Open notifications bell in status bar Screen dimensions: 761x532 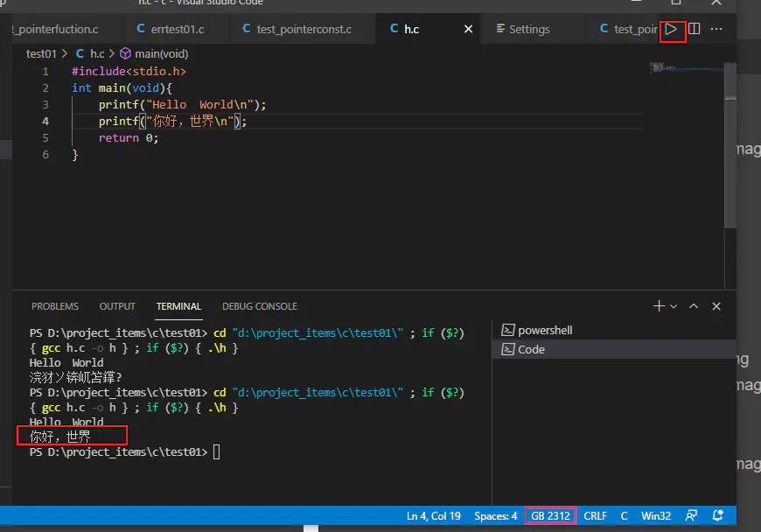pyautogui.click(x=718, y=515)
